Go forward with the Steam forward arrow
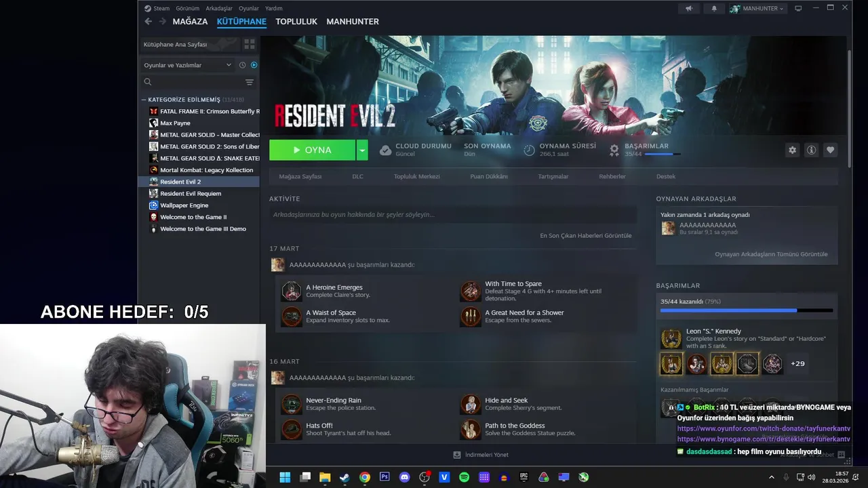The width and height of the screenshot is (868, 488). pos(162,22)
